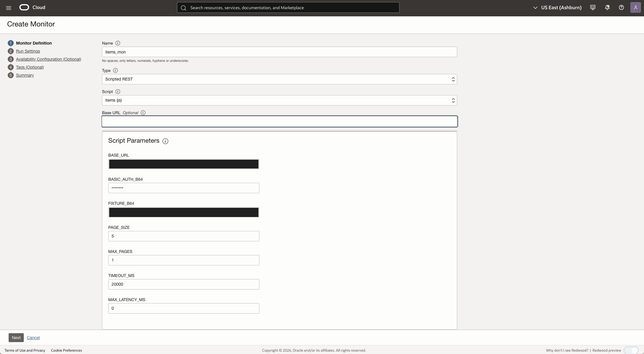Open the US East (Ashburn) region selector
This screenshot has height=354, width=644.
[557, 7]
